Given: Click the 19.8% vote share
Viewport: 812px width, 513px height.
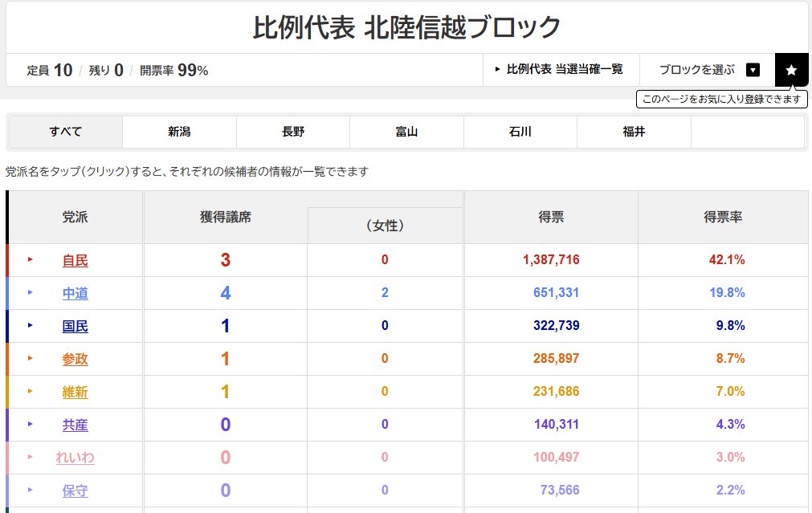Looking at the screenshot, I should 727,292.
